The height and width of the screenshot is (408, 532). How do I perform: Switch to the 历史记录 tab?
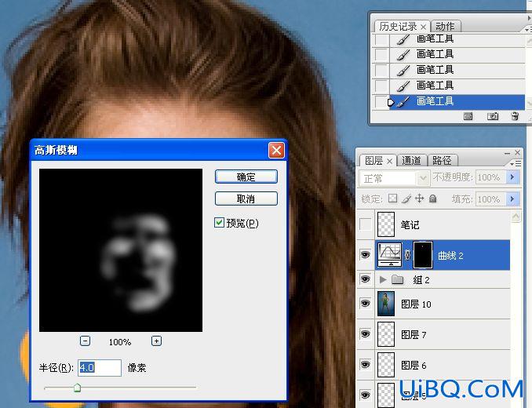[x=398, y=27]
